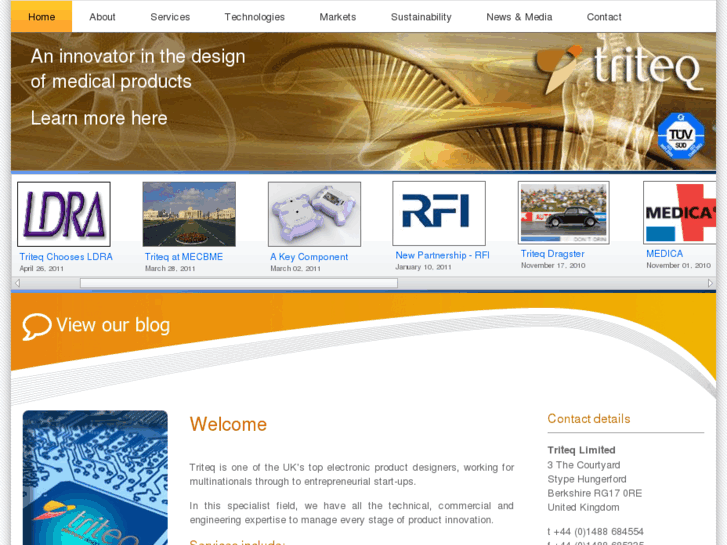Click the 'Contact details' heading
727x545 pixels.
click(x=589, y=419)
